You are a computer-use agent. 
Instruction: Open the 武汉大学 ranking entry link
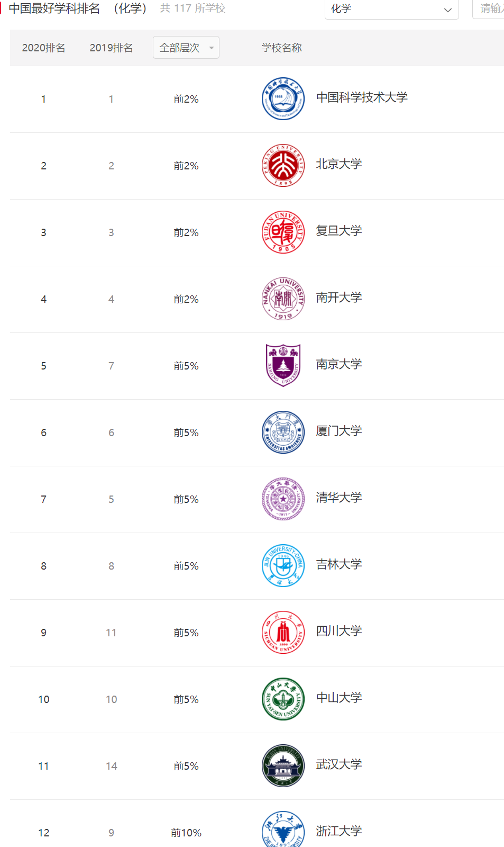tap(339, 765)
